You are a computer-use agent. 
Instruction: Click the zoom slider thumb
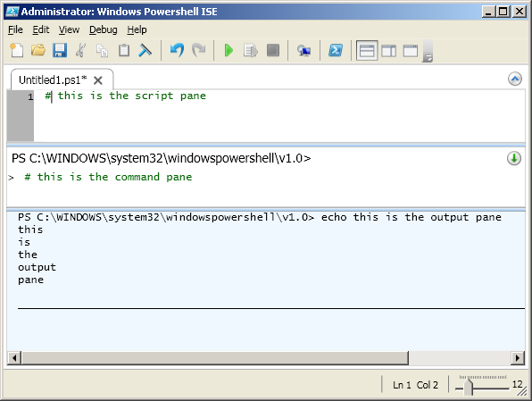[x=469, y=387]
